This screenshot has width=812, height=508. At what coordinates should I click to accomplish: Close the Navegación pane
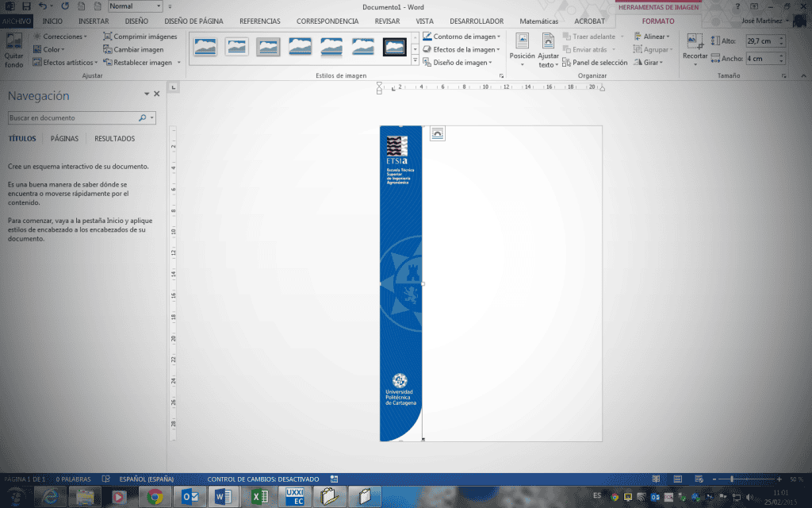(157, 94)
